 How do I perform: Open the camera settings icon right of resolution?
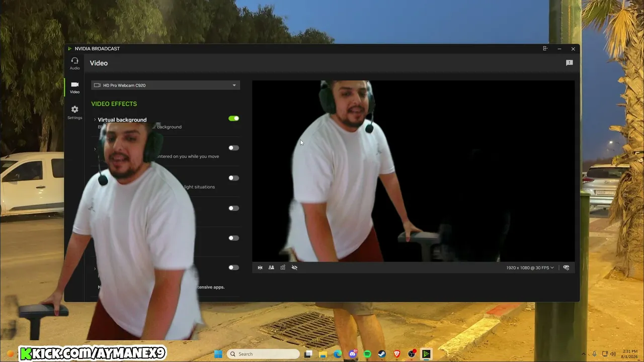pos(566,267)
